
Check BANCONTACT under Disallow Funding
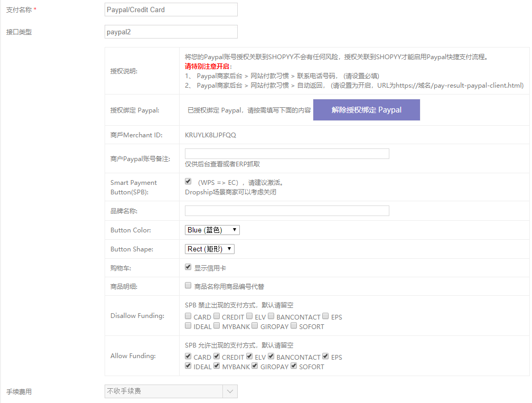pos(270,316)
